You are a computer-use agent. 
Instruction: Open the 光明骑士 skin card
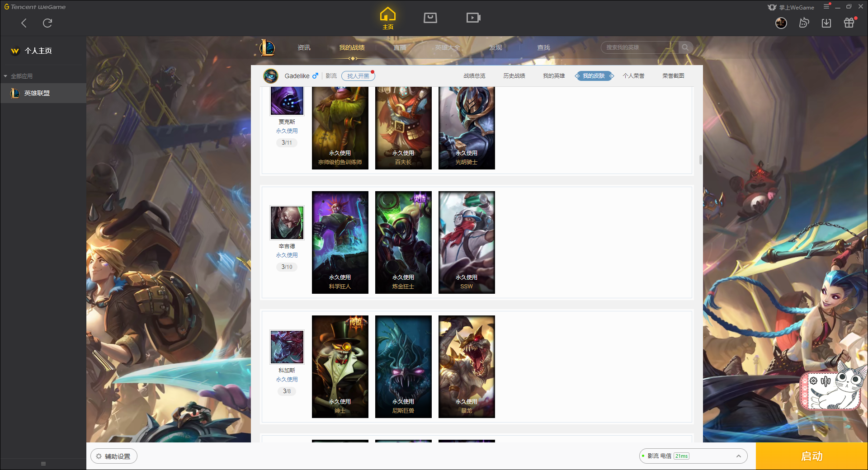(467, 128)
